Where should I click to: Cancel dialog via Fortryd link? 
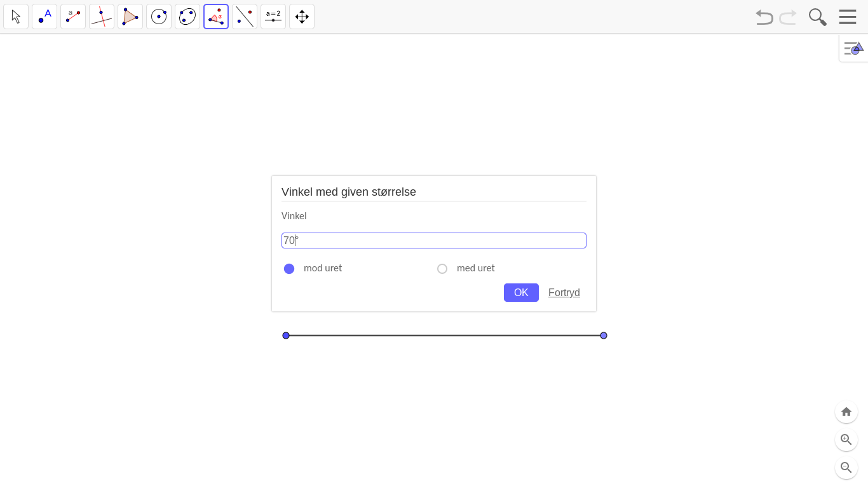coord(564,292)
